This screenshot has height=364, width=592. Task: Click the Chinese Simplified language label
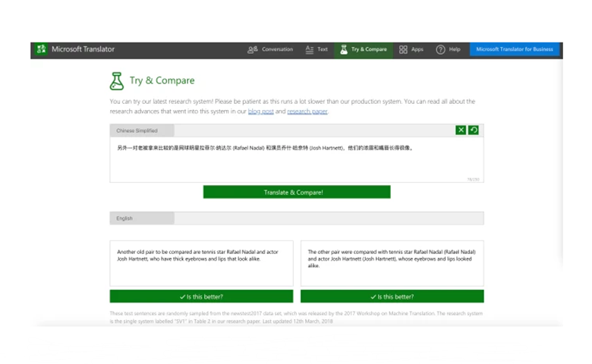137,130
